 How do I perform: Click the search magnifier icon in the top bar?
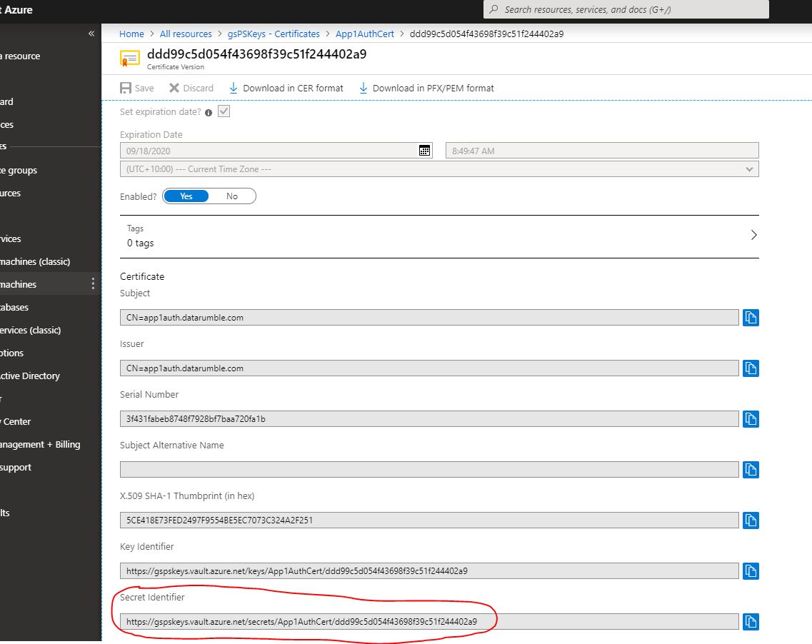point(494,9)
